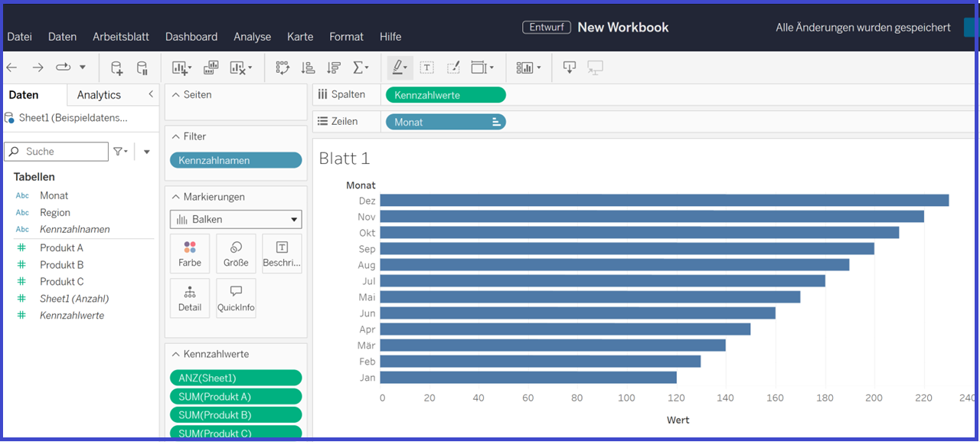Select the Produkt A measure
Image resolution: width=980 pixels, height=442 pixels.
coord(61,247)
